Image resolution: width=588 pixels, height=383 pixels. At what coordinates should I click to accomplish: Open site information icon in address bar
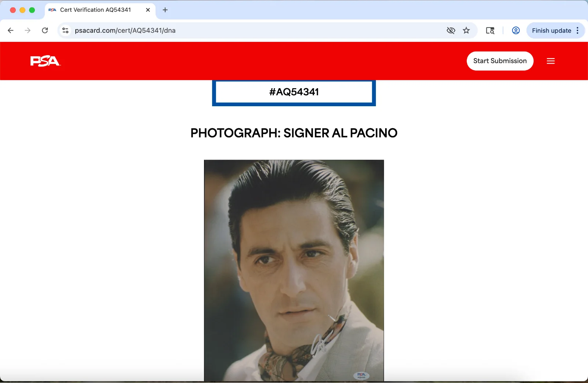pos(65,31)
